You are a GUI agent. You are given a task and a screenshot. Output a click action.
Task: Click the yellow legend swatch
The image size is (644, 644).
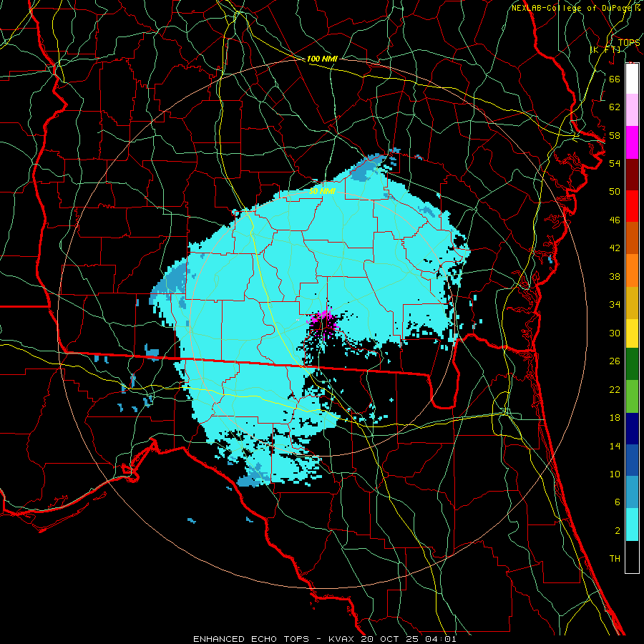pyautogui.click(x=632, y=333)
